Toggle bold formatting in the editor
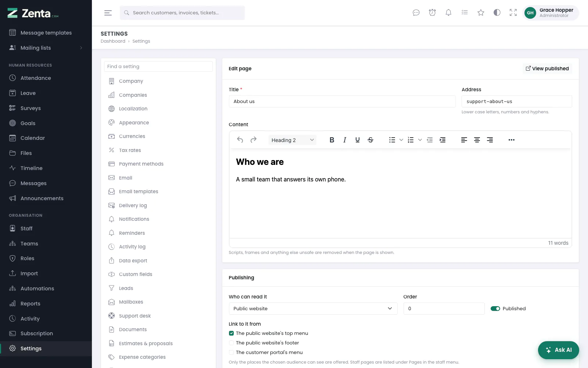The width and height of the screenshot is (588, 368). pyautogui.click(x=332, y=140)
